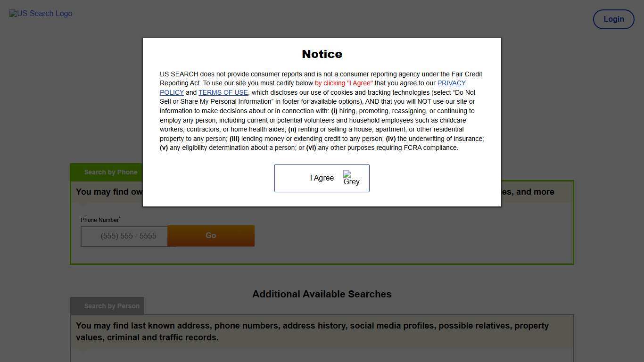
Task: Click the (555) 555 - 5555 placeholder box
Action: [124, 236]
